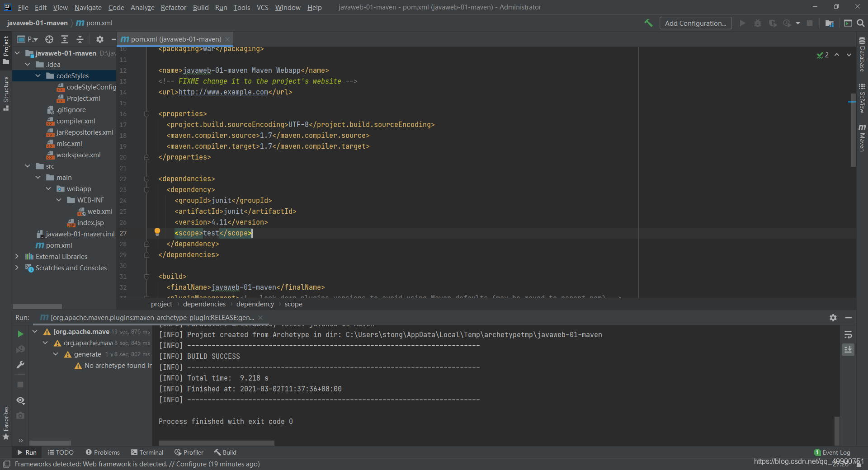
Task: Minimize the Run tool window
Action: coord(849,318)
